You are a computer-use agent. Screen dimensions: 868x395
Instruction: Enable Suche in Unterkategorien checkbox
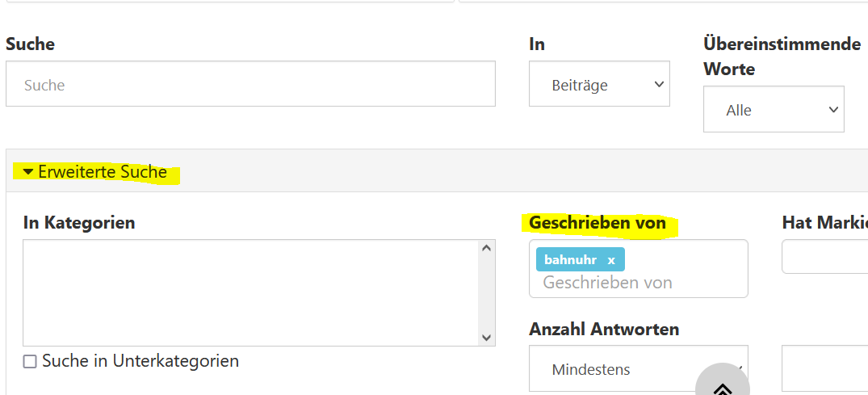point(30,362)
